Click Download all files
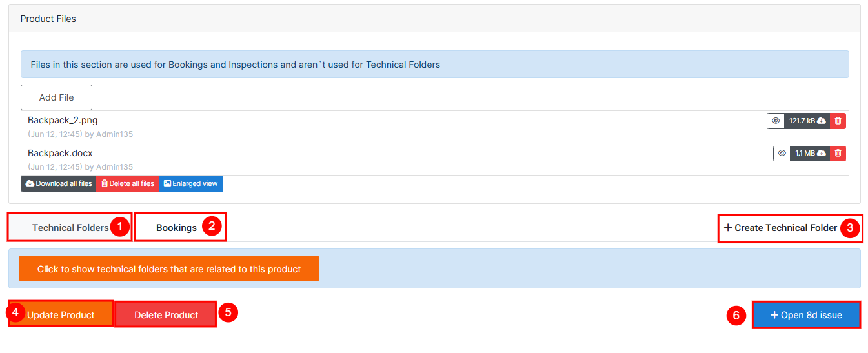This screenshot has width=868, height=353. coord(59,184)
